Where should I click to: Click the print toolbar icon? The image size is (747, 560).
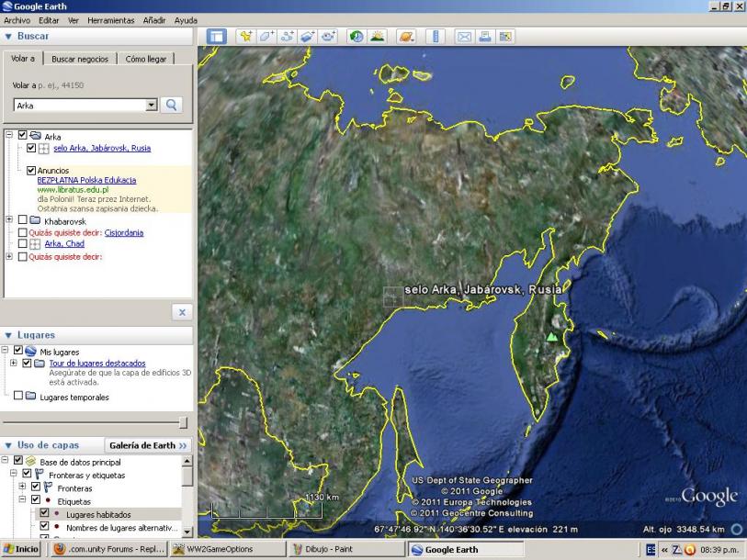(x=484, y=37)
